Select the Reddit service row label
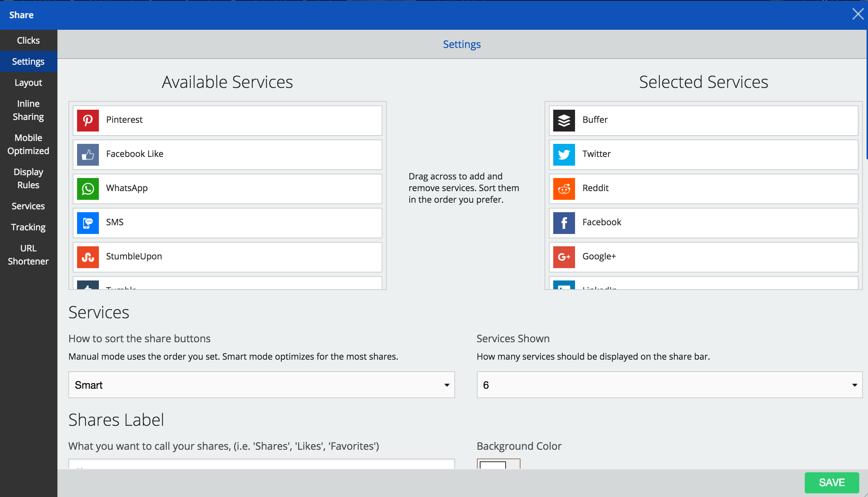This screenshot has width=868, height=497. (595, 188)
